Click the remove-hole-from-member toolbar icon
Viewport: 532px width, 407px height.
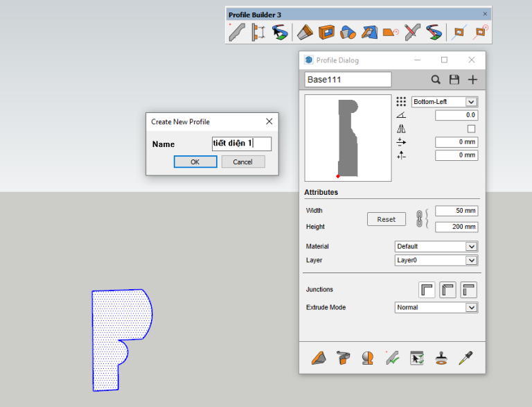tap(480, 33)
